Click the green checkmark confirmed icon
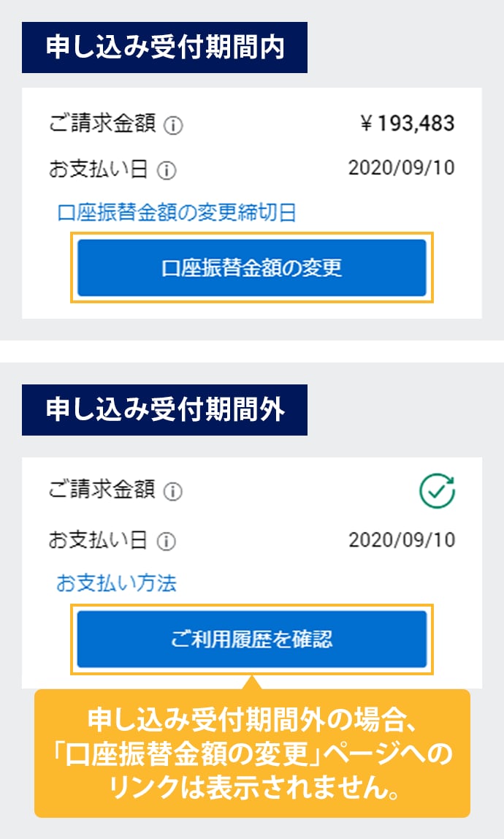The height and width of the screenshot is (839, 504). coord(437,492)
